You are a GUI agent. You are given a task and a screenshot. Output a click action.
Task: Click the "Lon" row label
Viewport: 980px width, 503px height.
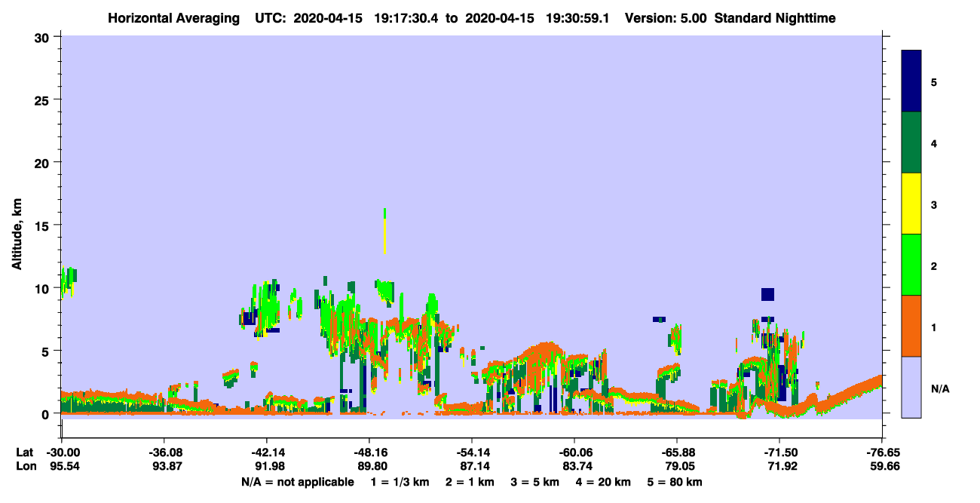tap(25, 466)
